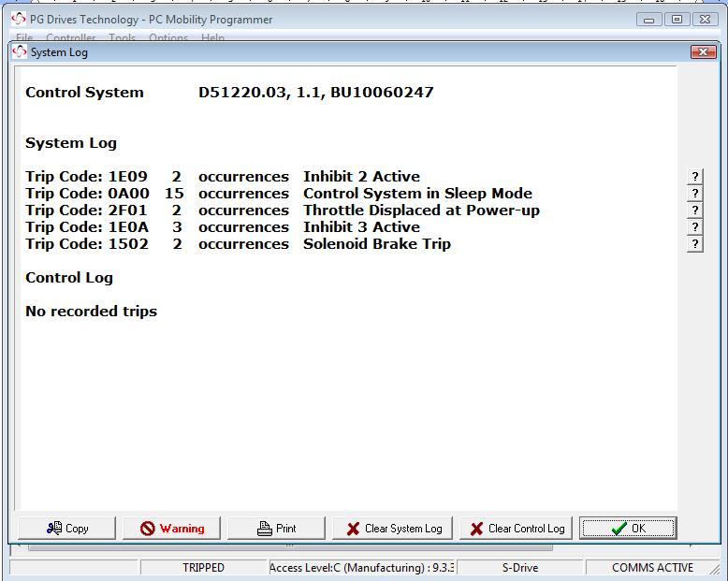The height and width of the screenshot is (581, 728).
Task: Open help for Trip Code 1E09
Action: (x=694, y=177)
